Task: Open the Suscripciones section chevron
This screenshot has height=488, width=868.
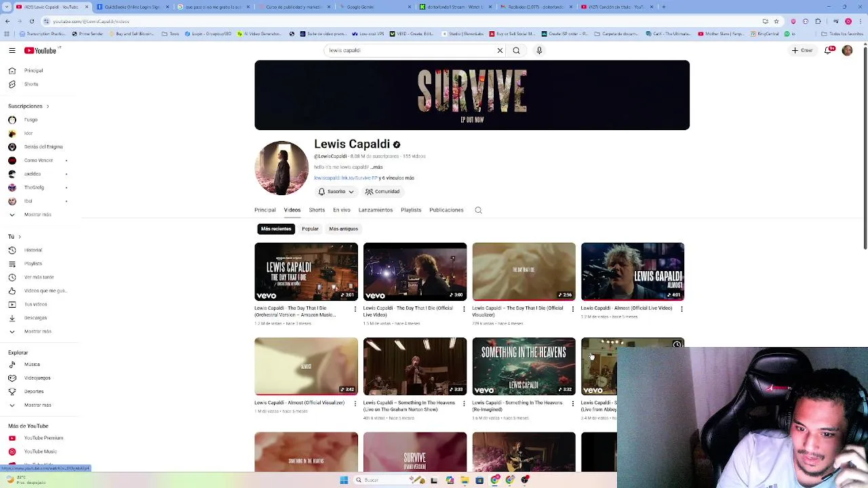Action: 47,106
